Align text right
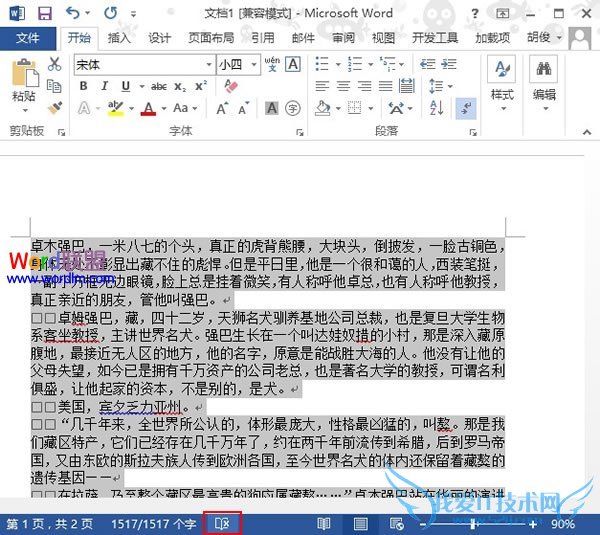600x535 pixels. [364, 86]
